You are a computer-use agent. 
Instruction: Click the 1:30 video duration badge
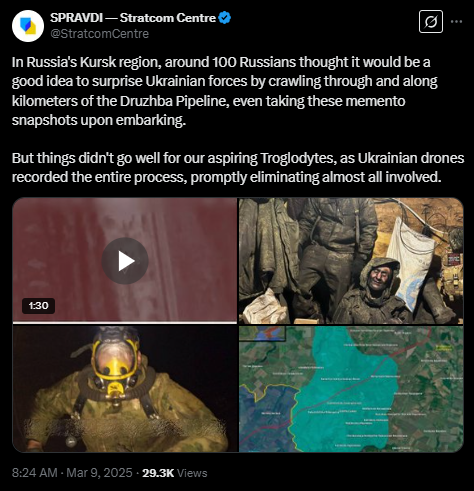click(38, 306)
